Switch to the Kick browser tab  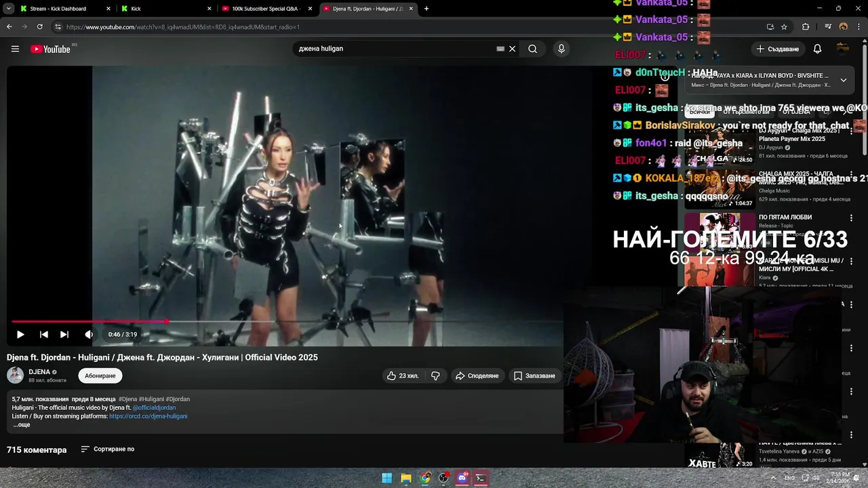pyautogui.click(x=166, y=9)
